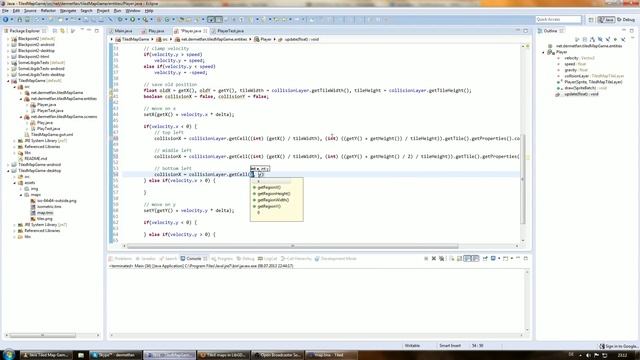The image size is (640, 360).
Task: Click the Debug bug toolbar icon
Action: click(x=120, y=20)
